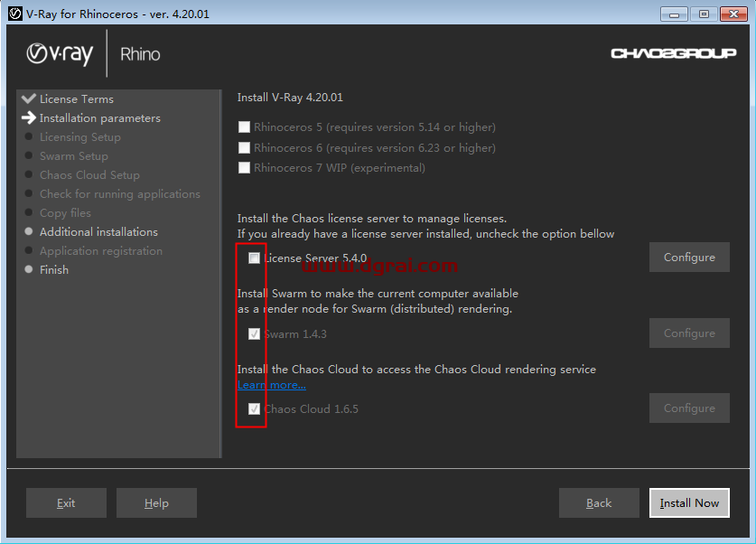Viewport: 756px width, 544px height.
Task: Click the V-Ray title bar app icon
Action: (14, 14)
